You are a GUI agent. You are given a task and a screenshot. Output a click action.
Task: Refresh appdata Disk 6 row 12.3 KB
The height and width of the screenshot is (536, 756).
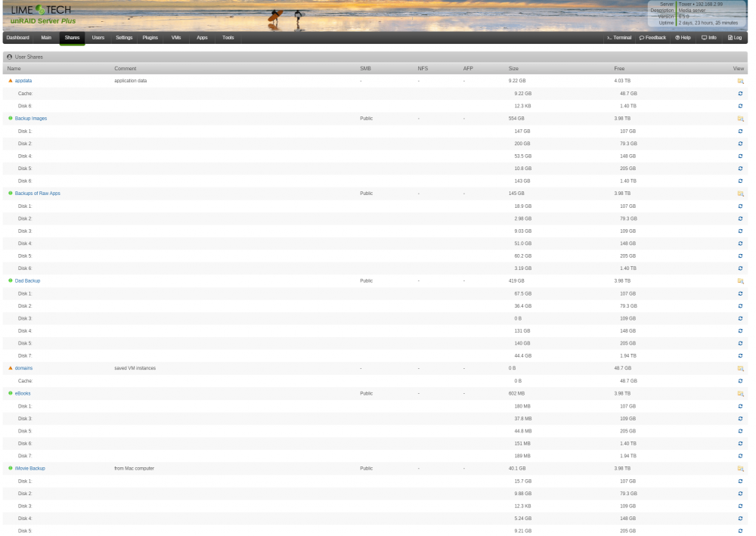(740, 106)
